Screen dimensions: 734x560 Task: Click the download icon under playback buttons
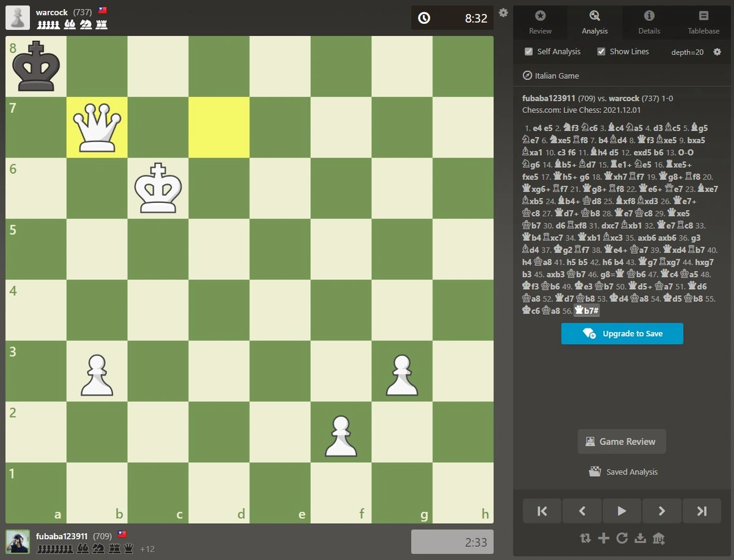(x=640, y=538)
